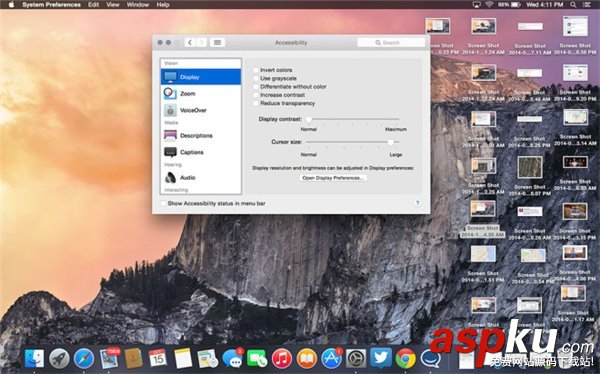Open App Store icon in dock
Image resolution: width=600 pixels, height=374 pixels.
click(331, 359)
